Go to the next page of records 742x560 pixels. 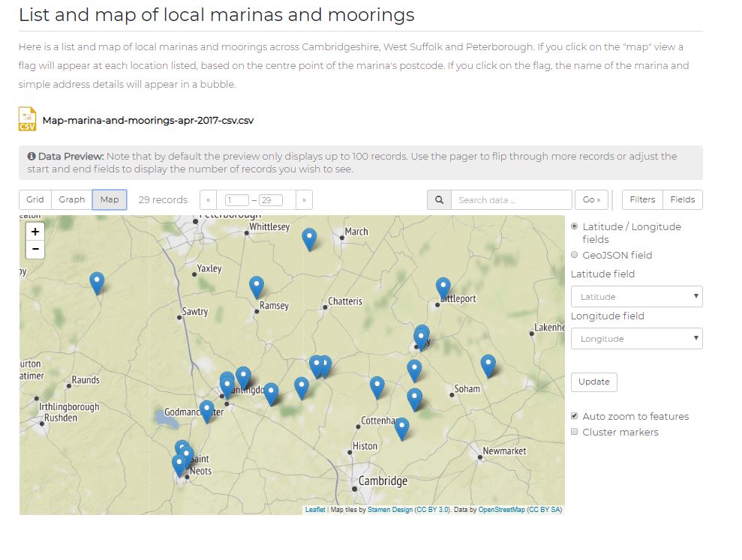pyautogui.click(x=305, y=199)
